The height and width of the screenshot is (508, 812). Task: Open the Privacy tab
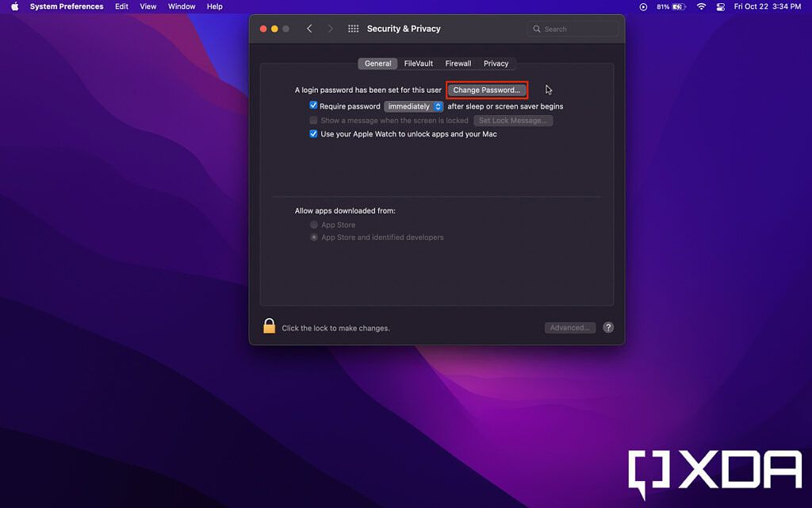click(x=496, y=63)
